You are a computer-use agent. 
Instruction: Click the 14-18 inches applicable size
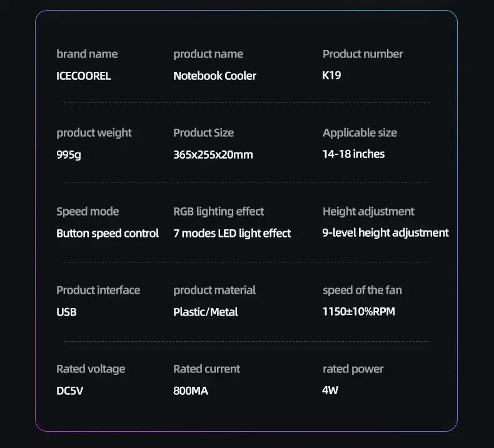point(353,154)
